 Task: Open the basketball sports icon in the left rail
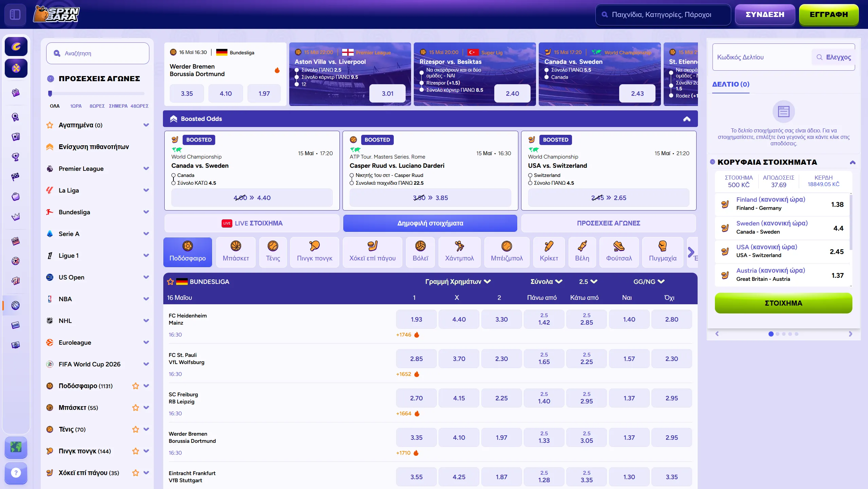tap(16, 305)
